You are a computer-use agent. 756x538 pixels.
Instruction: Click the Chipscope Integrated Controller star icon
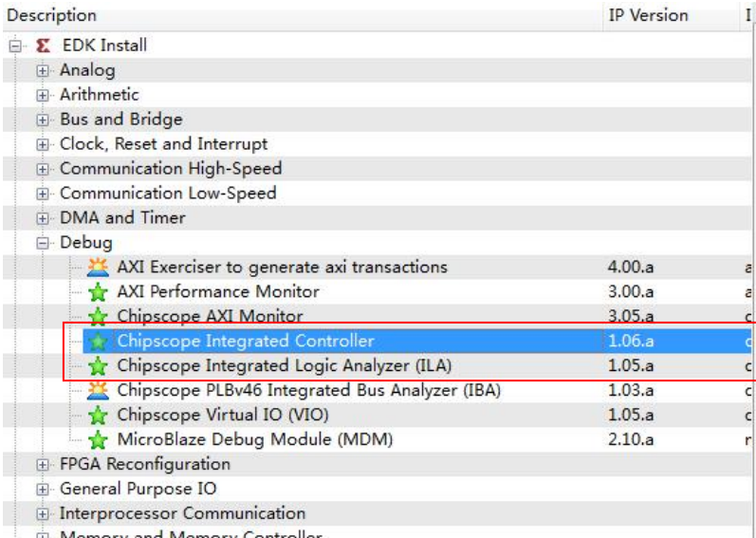coord(98,342)
